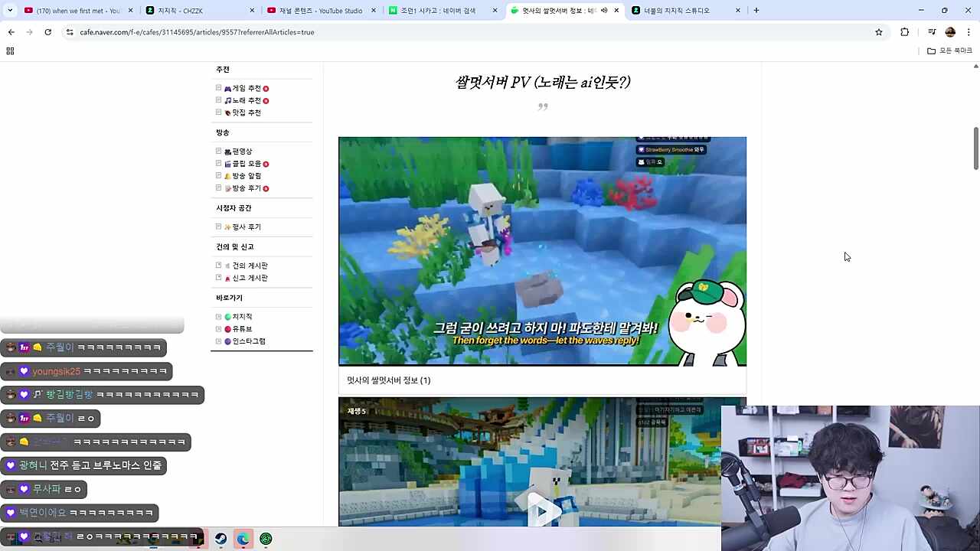Bookmark this page with the star icon
This screenshot has width=980, height=551.
(x=879, y=32)
